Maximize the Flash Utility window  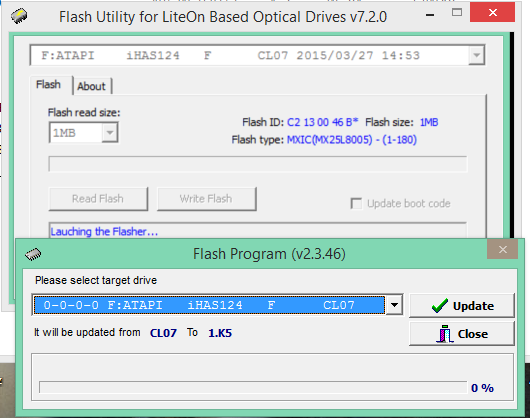point(457,13)
